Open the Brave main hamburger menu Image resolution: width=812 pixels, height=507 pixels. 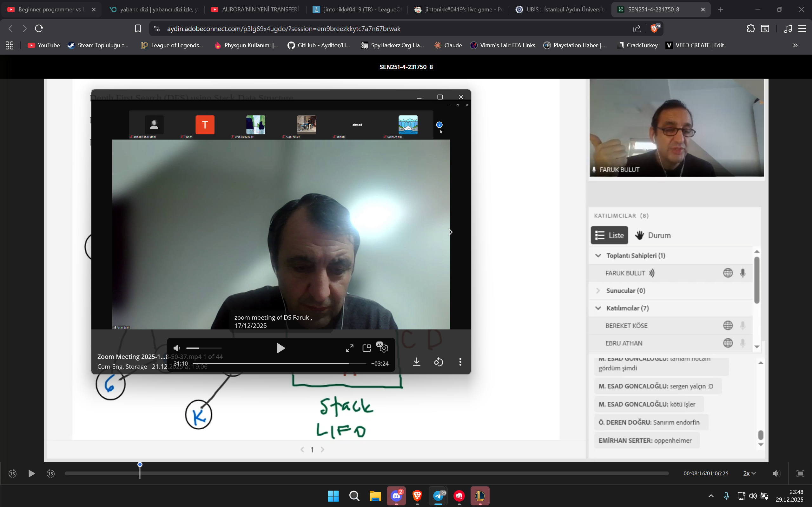[802, 29]
